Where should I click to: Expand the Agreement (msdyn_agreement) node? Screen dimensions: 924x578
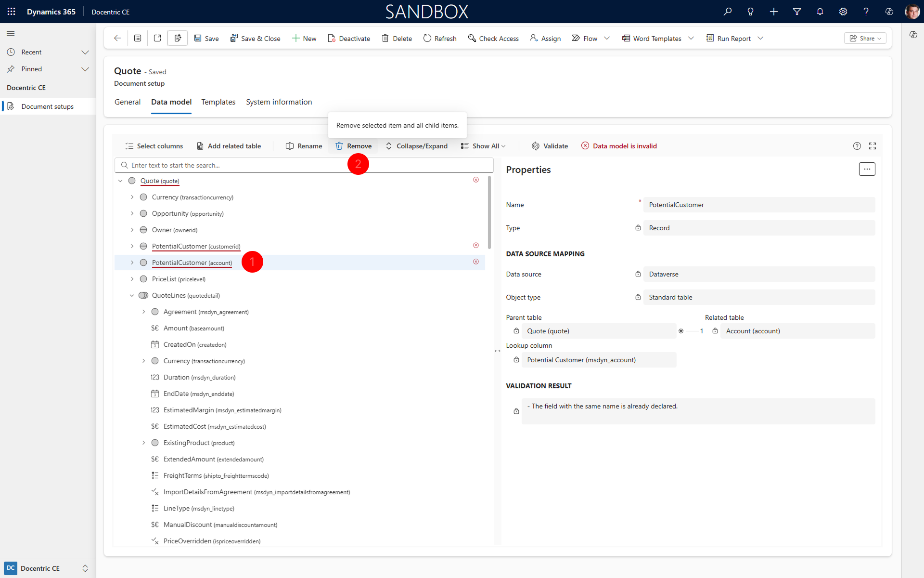pos(143,312)
